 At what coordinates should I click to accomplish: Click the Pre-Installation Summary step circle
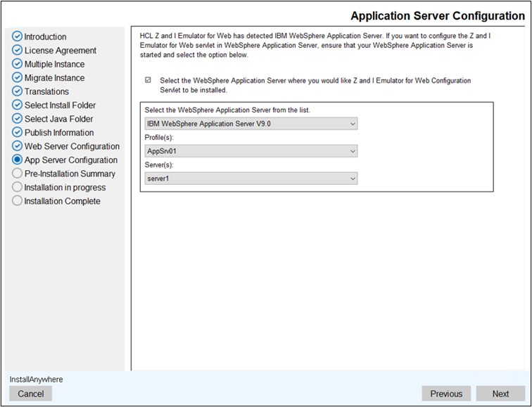click(x=18, y=174)
